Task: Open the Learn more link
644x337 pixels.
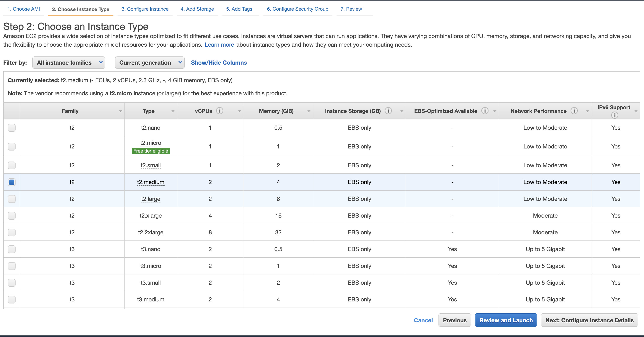Action: coord(219,45)
